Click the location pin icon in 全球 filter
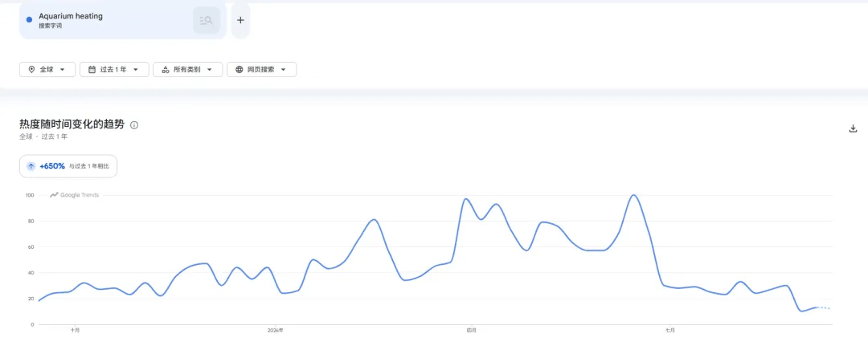868x354 pixels. 31,70
